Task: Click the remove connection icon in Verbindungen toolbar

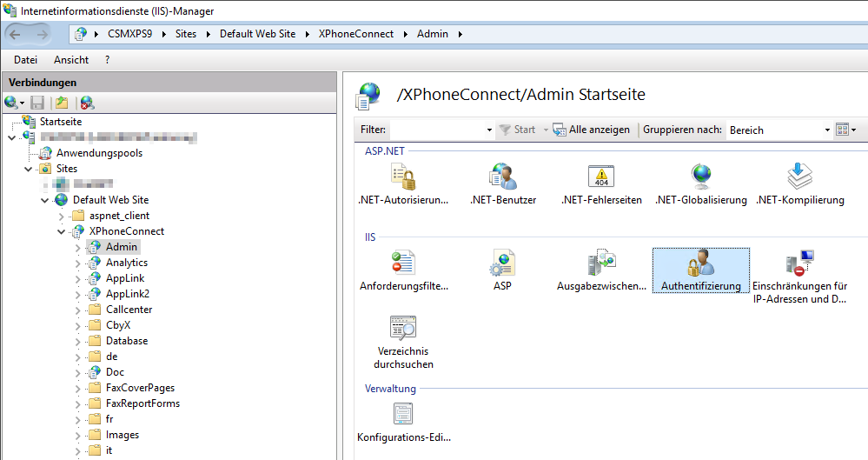Action: pos(87,103)
